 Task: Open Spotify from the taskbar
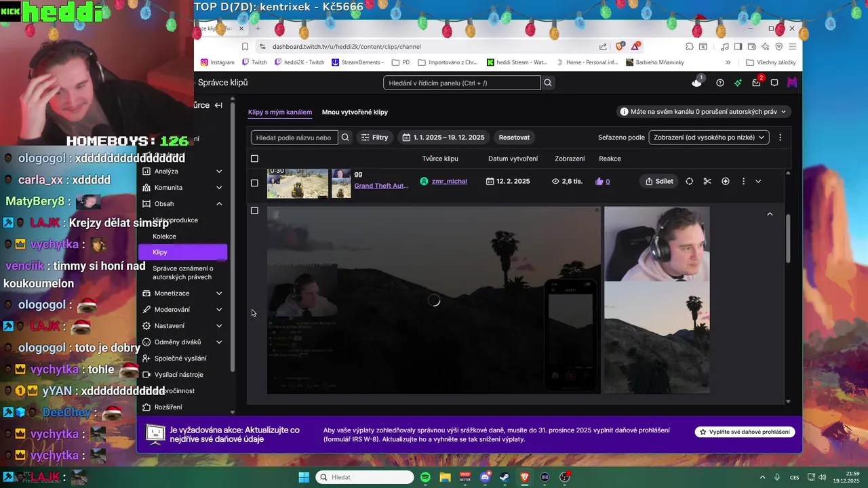425,477
